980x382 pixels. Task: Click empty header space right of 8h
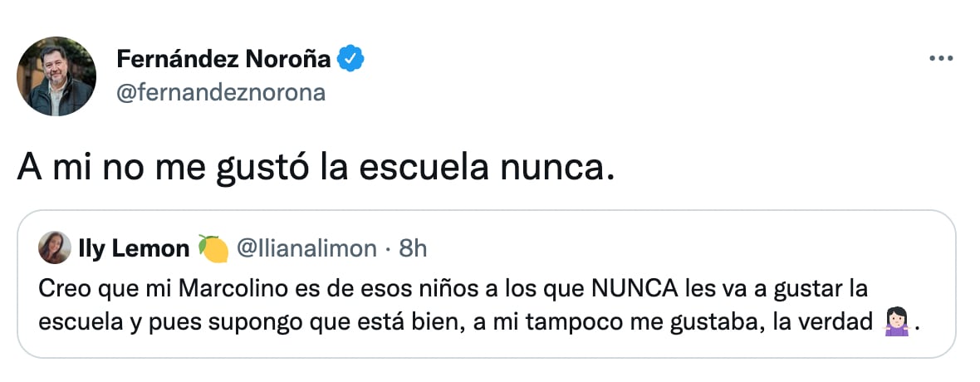pos(664,247)
